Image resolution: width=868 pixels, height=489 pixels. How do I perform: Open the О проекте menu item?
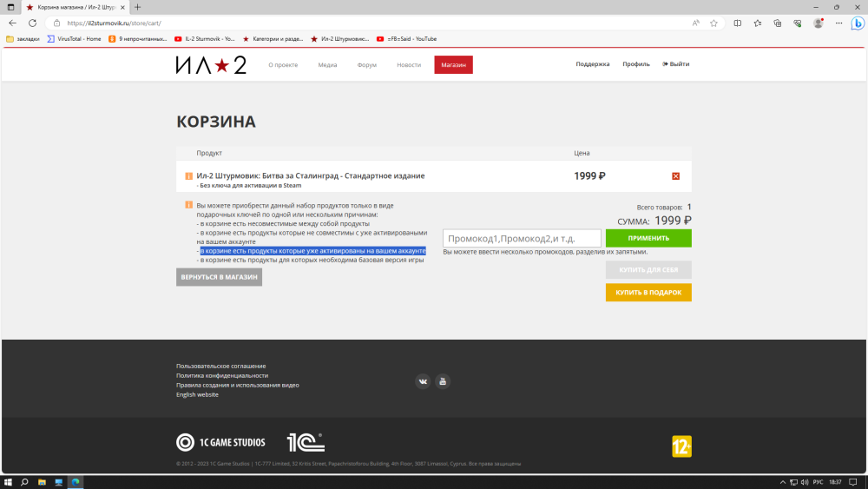283,65
